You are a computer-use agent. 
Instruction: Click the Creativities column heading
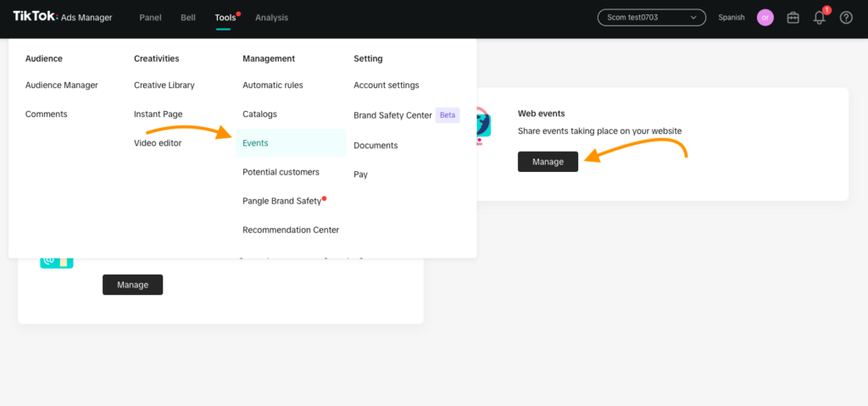pyautogui.click(x=157, y=58)
